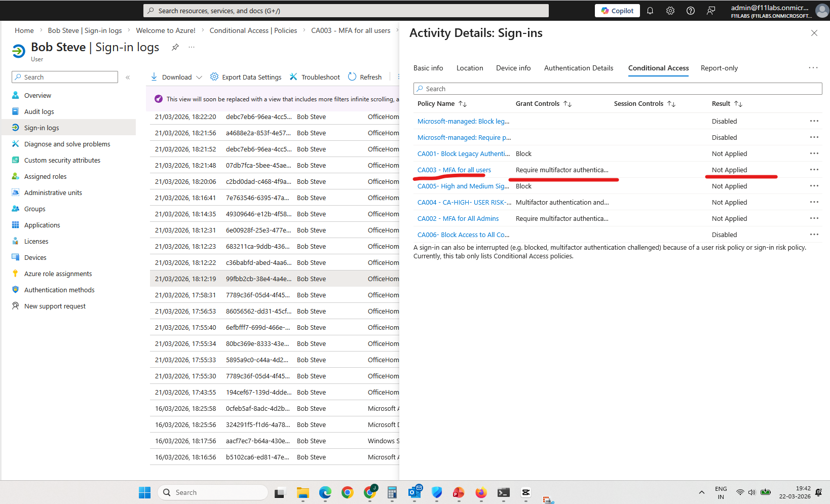Switch to Authentication Details tab
Screen dimensions: 830x504
click(578, 68)
